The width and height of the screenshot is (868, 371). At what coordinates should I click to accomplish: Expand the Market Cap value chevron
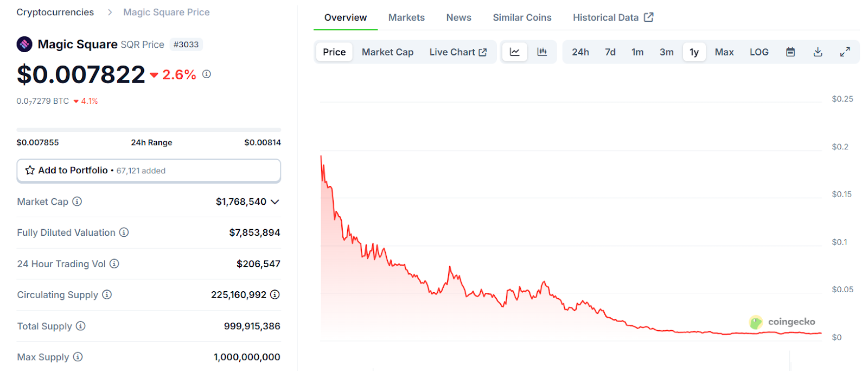pos(275,202)
